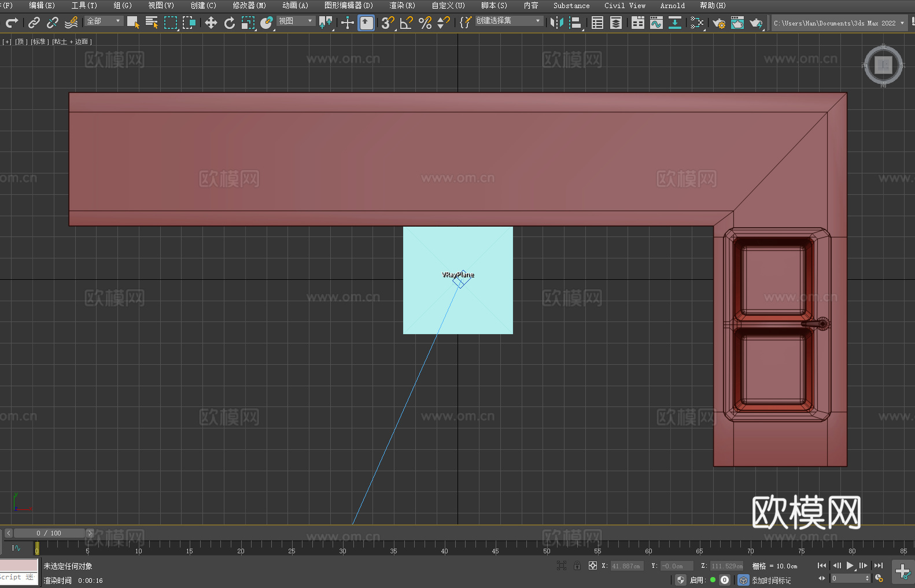Open the 渲染(R) menu
Image resolution: width=915 pixels, height=588 pixels.
pos(402,5)
